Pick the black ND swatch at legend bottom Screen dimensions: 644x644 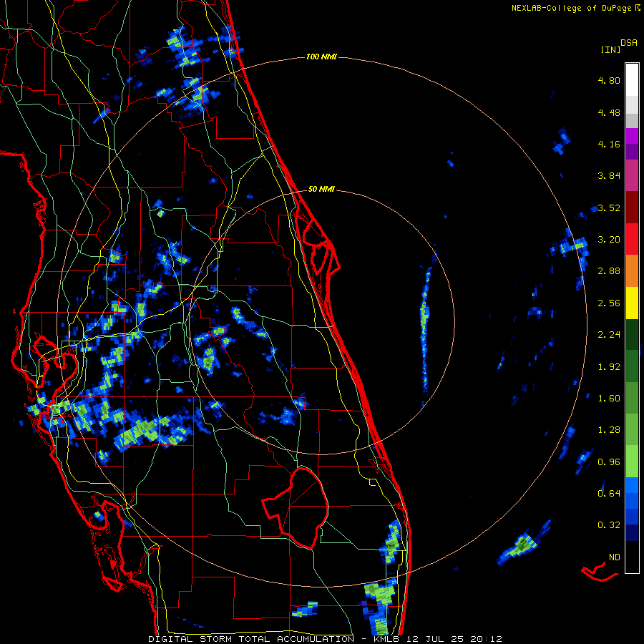click(x=632, y=557)
